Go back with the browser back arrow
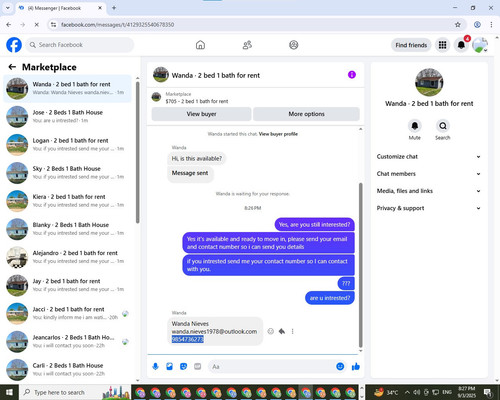The height and width of the screenshot is (400, 500). pos(9,25)
